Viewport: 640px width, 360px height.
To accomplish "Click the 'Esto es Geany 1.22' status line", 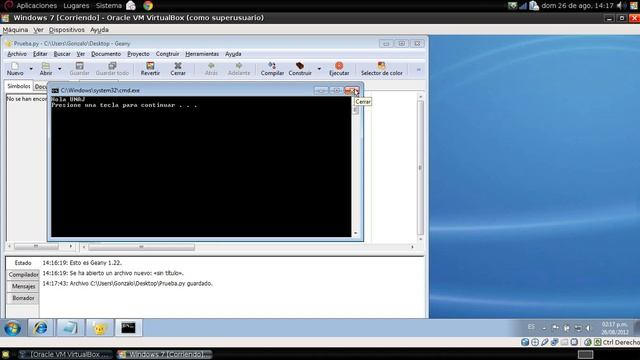I will (x=82, y=263).
